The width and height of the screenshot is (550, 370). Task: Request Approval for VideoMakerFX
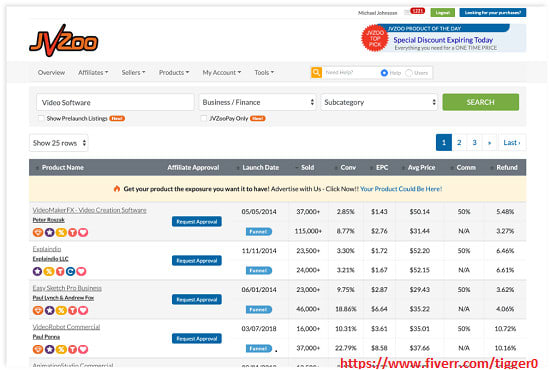pos(197,222)
